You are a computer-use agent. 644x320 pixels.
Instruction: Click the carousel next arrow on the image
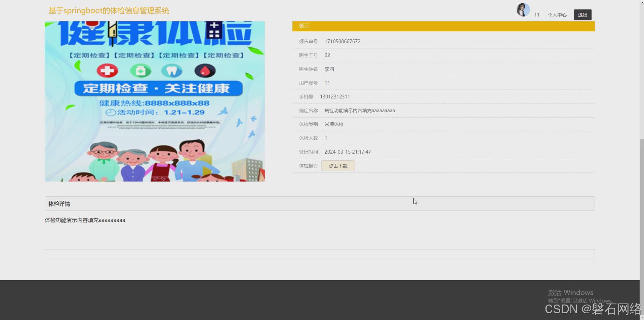[257, 102]
